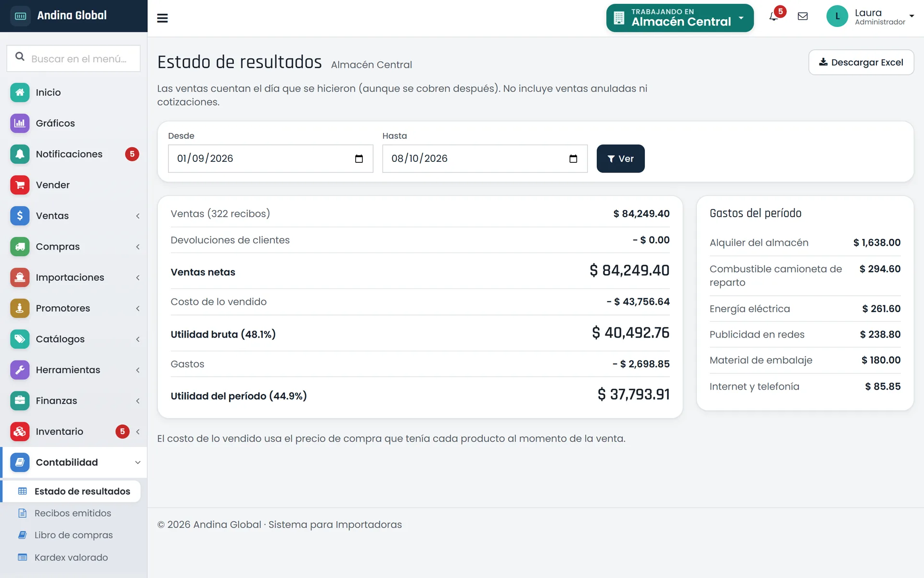Click the Desde date input field

coord(270,158)
